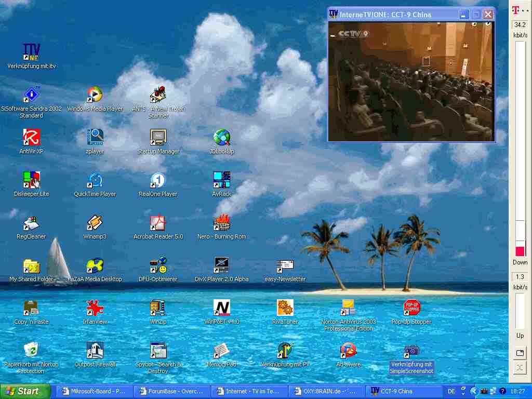Click Spybot - Search & Destroy icon
This screenshot has height=399, width=532.
coord(158,351)
